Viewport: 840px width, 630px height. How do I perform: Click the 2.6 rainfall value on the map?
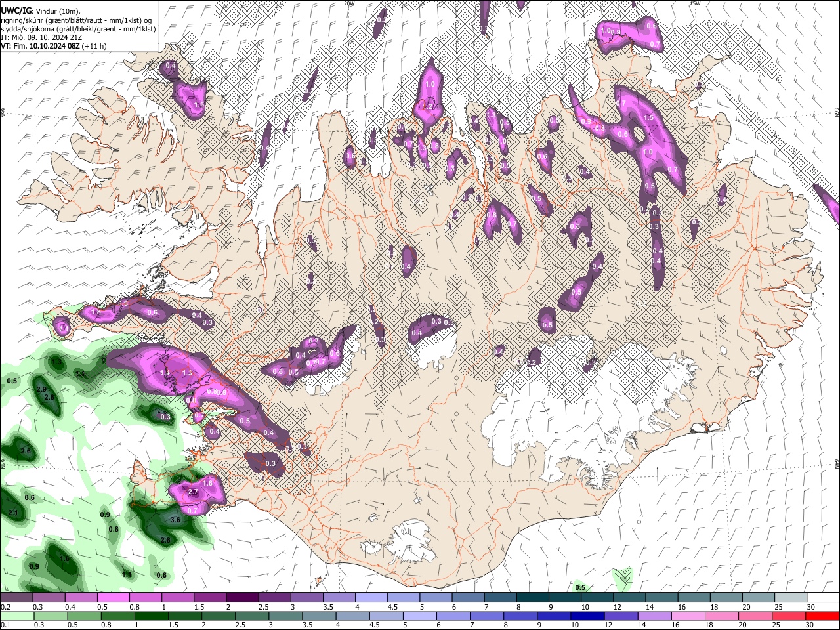point(26,451)
